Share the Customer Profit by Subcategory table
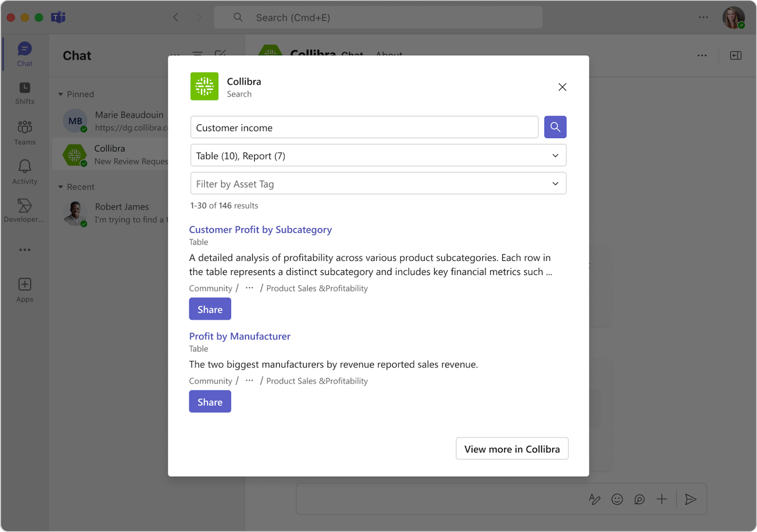The image size is (757, 532). [210, 309]
